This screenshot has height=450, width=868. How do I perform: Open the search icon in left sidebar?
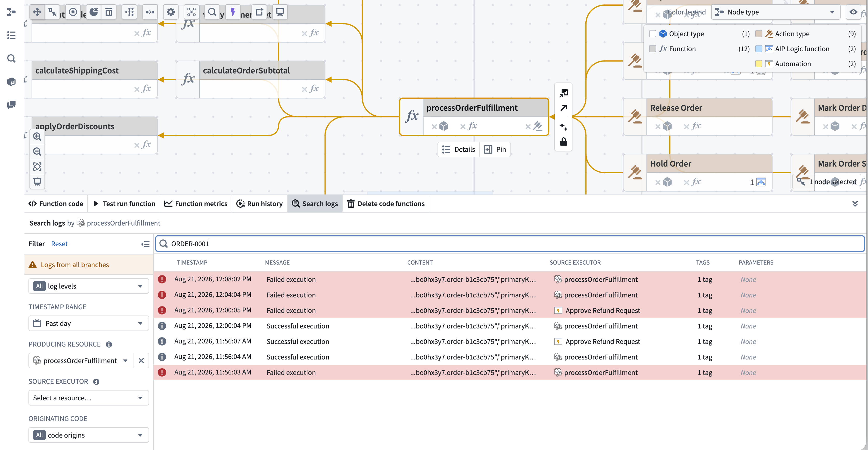(11, 58)
